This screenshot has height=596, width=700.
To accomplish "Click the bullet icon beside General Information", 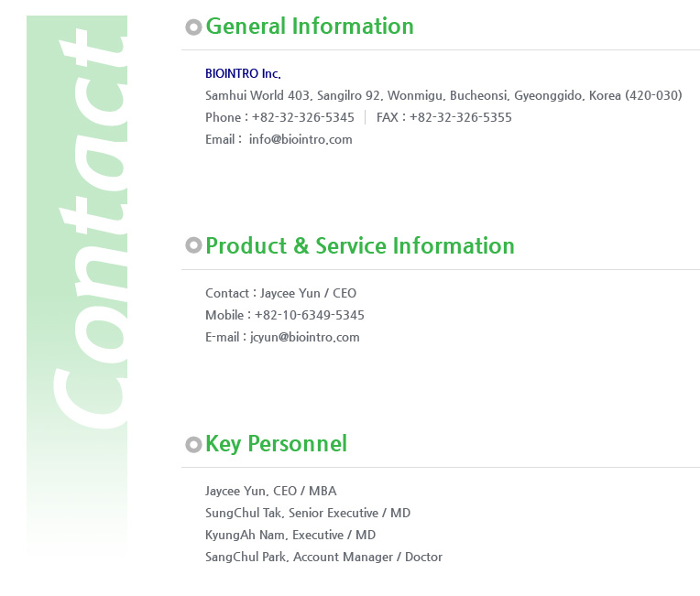I will pos(193,27).
